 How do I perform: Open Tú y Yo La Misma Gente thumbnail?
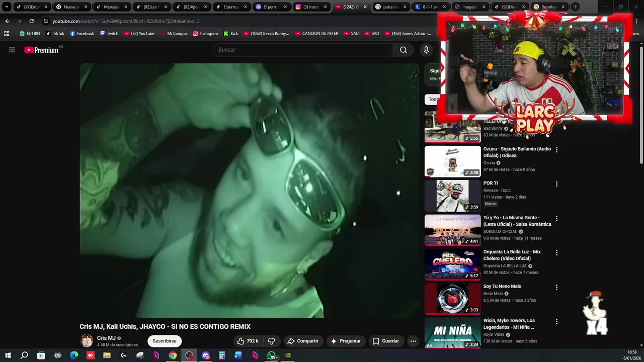pos(453,230)
